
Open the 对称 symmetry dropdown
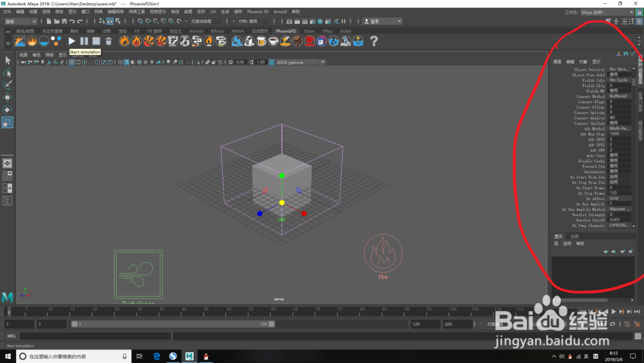[x=254, y=21]
